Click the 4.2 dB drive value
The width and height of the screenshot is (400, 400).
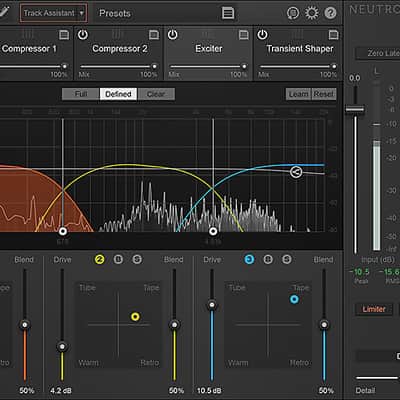click(x=61, y=390)
